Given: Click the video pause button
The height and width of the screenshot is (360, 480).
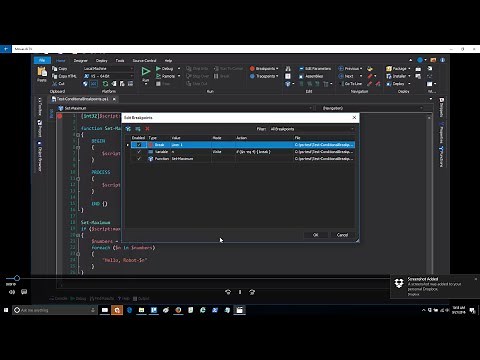Looking at the screenshot, I should [x=240, y=292].
